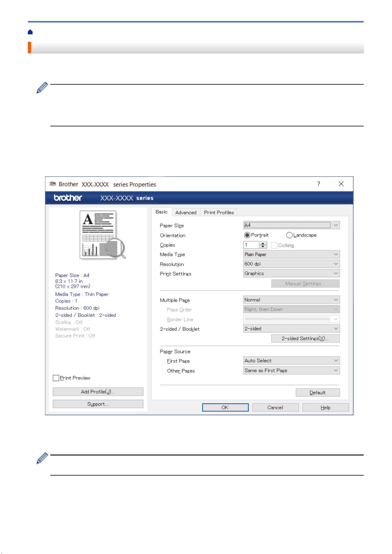Click the '2-sided / Booklet : 2-sided' summary text
Image resolution: width=392 pixels, height=554 pixels.
point(86,315)
